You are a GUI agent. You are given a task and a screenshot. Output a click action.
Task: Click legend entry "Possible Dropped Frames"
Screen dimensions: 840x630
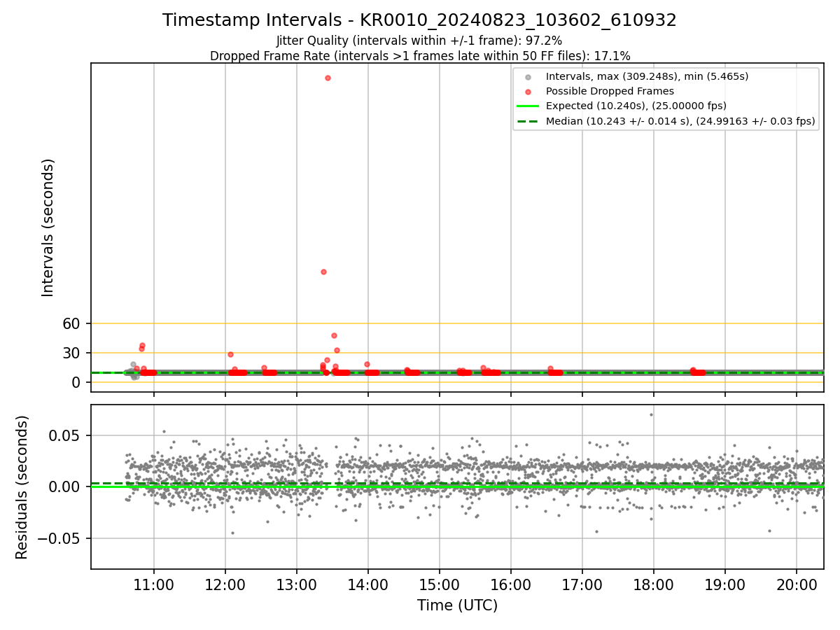(x=610, y=91)
